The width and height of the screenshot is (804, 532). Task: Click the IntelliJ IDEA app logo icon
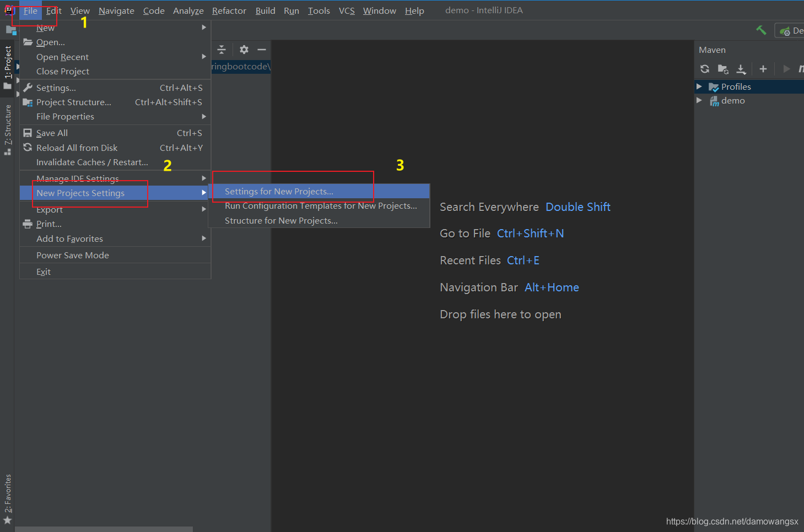[x=9, y=10]
